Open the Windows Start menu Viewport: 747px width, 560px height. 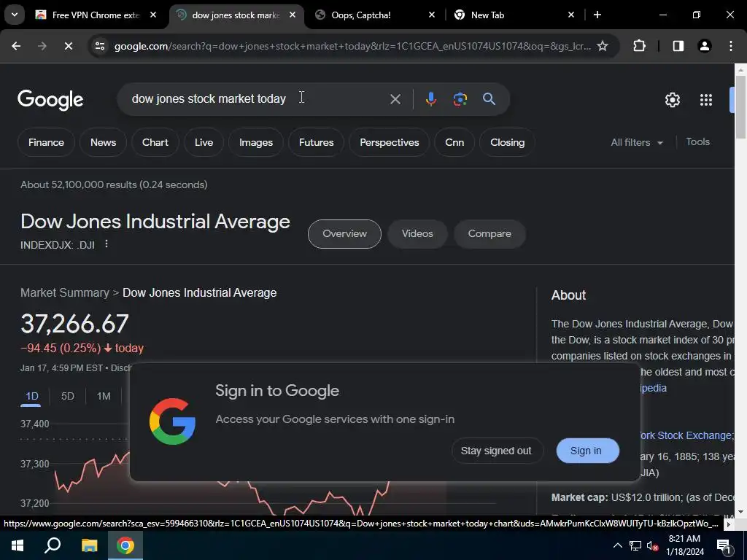[x=18, y=545]
